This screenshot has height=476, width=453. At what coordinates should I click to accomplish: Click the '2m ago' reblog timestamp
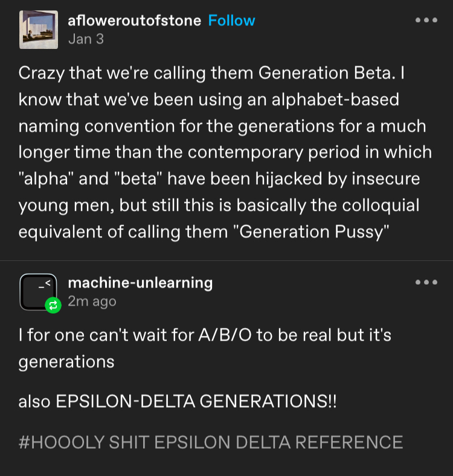[92, 301]
